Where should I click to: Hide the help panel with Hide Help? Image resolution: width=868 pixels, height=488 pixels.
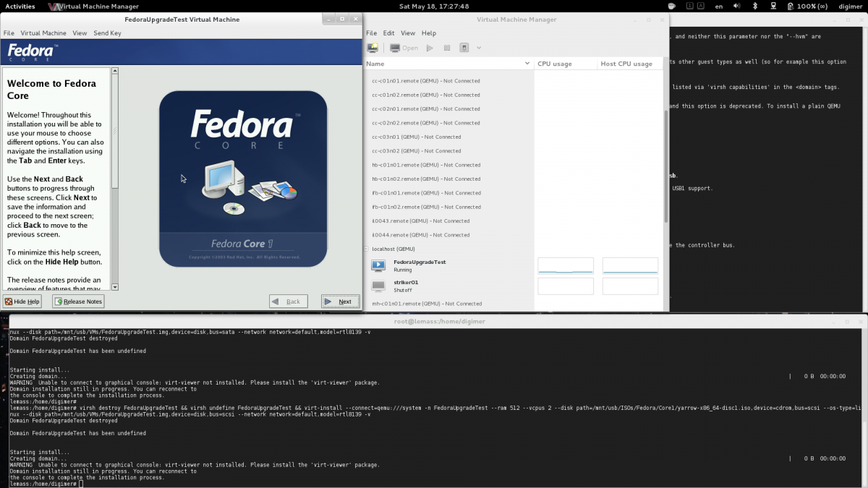click(x=22, y=301)
